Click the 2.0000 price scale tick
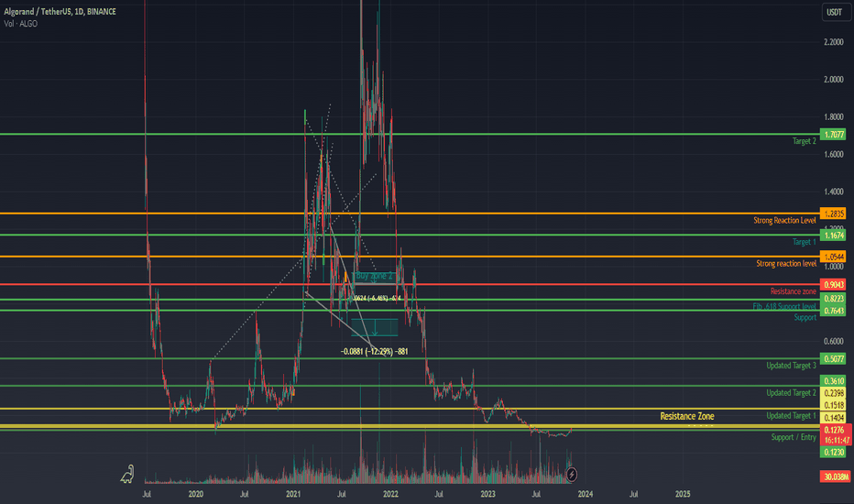Viewport: 854px width, 504px height. tap(833, 80)
